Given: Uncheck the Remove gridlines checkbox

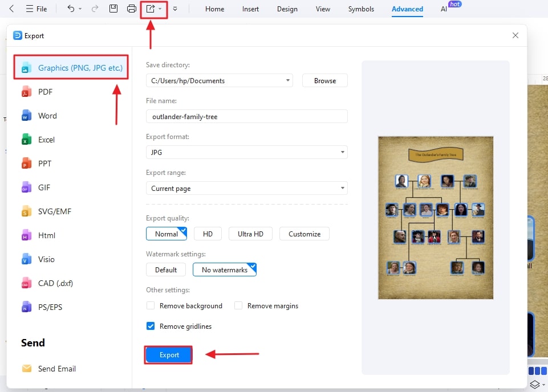Looking at the screenshot, I should [150, 326].
